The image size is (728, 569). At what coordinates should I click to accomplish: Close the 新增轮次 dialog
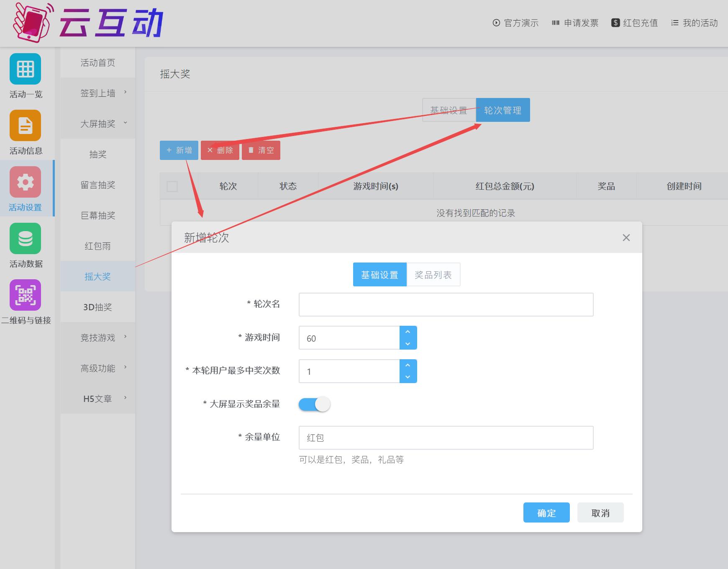point(626,238)
